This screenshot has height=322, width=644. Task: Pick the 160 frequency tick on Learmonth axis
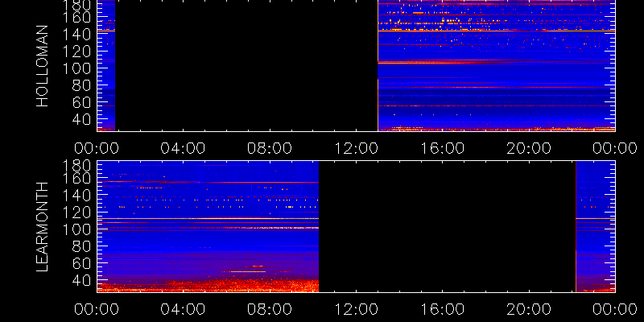pyautogui.click(x=77, y=179)
